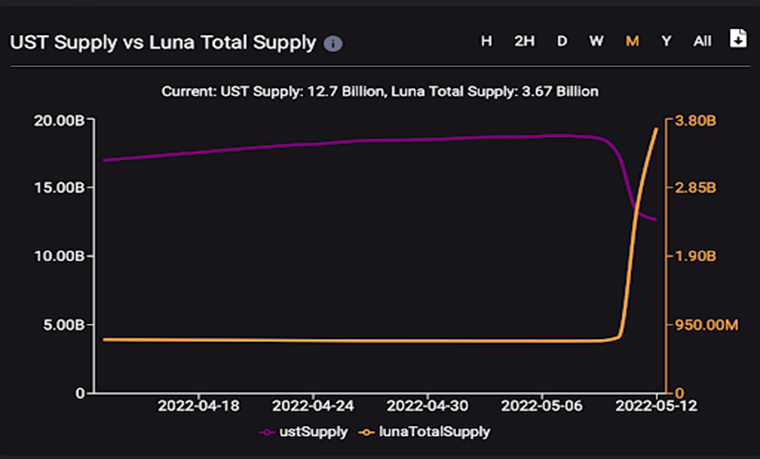Open the chart info tooltip icon
Image resolution: width=760 pixels, height=459 pixels.
[x=333, y=44]
